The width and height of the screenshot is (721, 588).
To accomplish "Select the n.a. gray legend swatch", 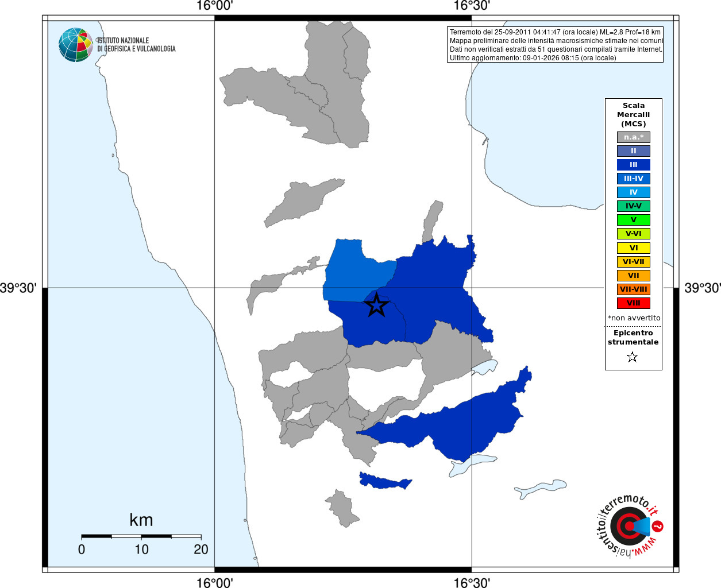I will (634, 137).
